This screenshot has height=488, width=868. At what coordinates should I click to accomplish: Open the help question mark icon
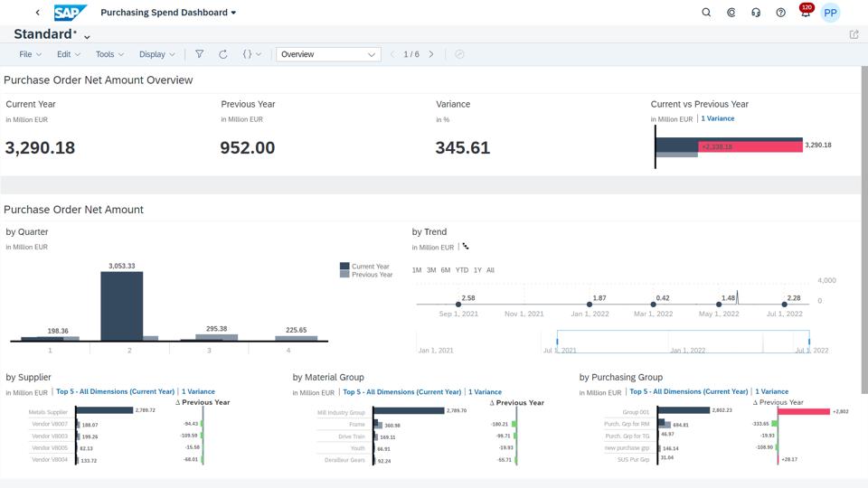click(x=780, y=12)
